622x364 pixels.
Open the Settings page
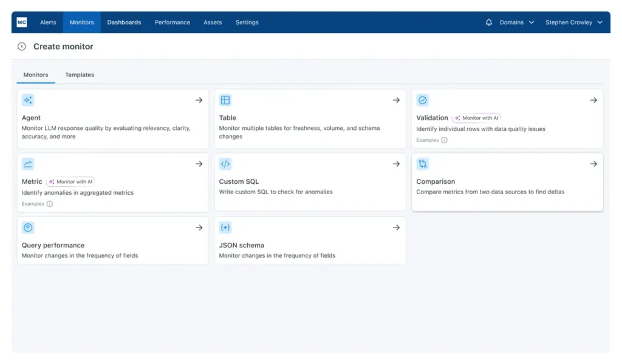pos(247,22)
